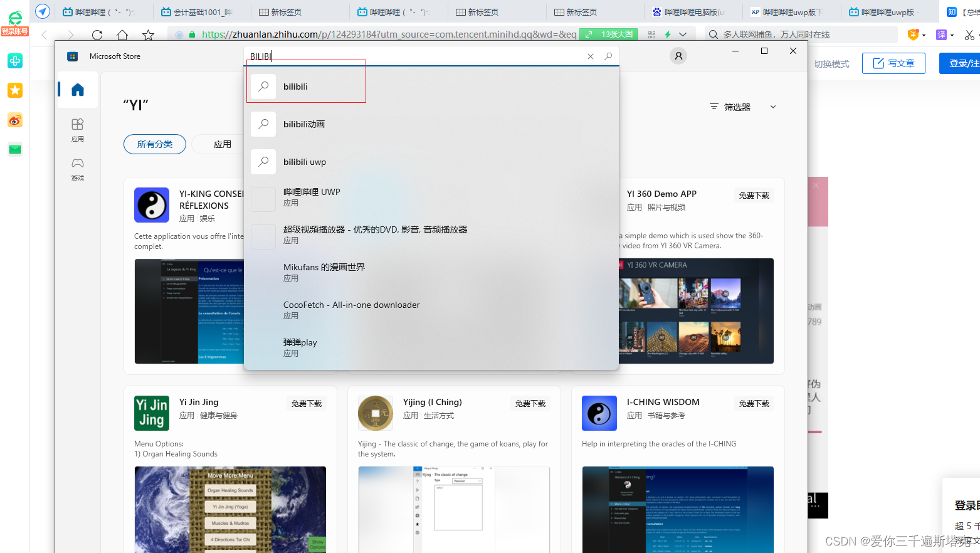Switch to the 会计基础1001 browser tab
Viewport: 980px width, 553px height.
point(197,12)
